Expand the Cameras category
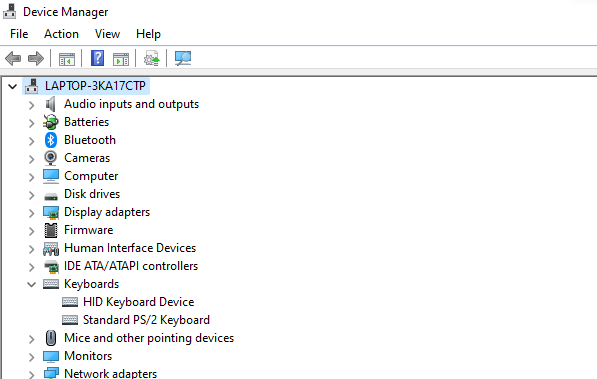This screenshot has width=597, height=379. [x=32, y=159]
